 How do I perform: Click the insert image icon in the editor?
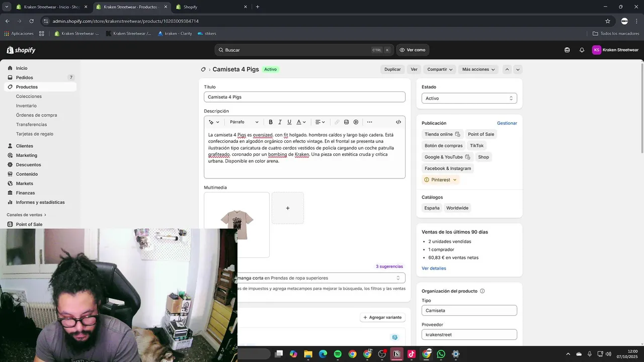pos(346,122)
